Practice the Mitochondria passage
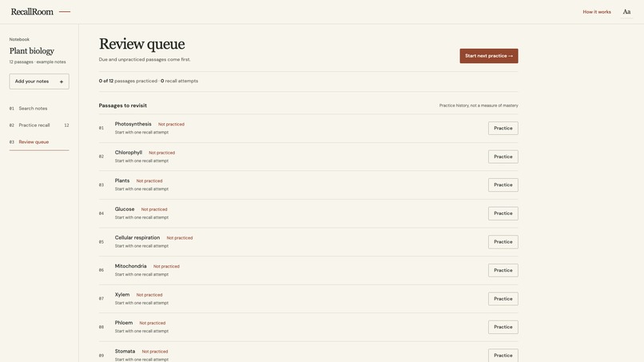 click(503, 270)
